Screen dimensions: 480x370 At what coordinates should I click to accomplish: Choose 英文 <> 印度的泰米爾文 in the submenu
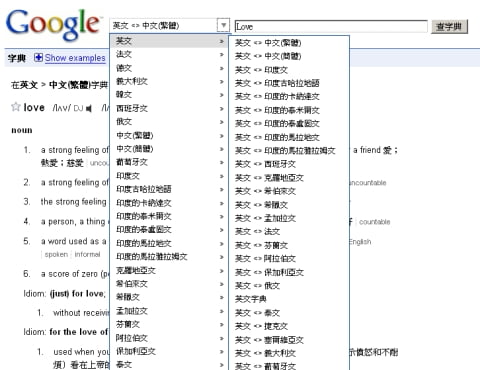[x=289, y=110]
